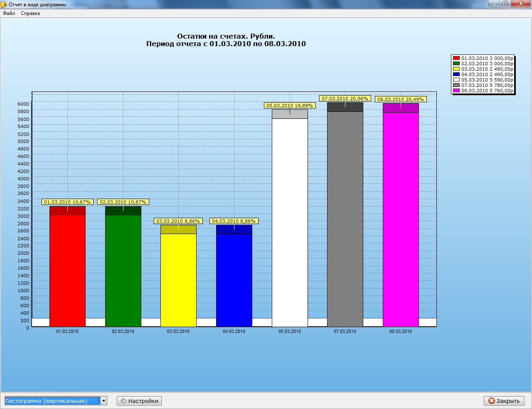Click the red legend swatch for 01.03.2010
Image resolution: width=532 pixels, height=409 pixels.
click(x=456, y=58)
